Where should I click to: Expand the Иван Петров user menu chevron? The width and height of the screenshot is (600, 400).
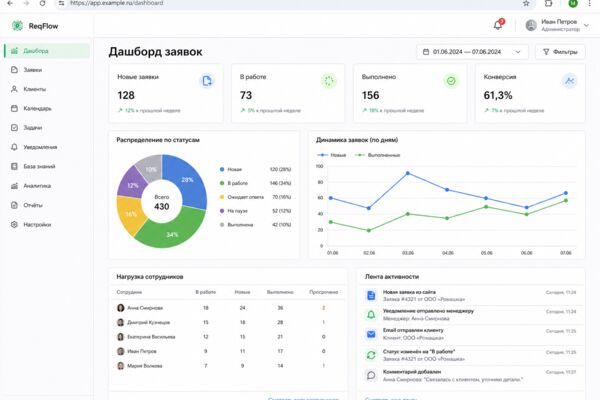tap(586, 26)
